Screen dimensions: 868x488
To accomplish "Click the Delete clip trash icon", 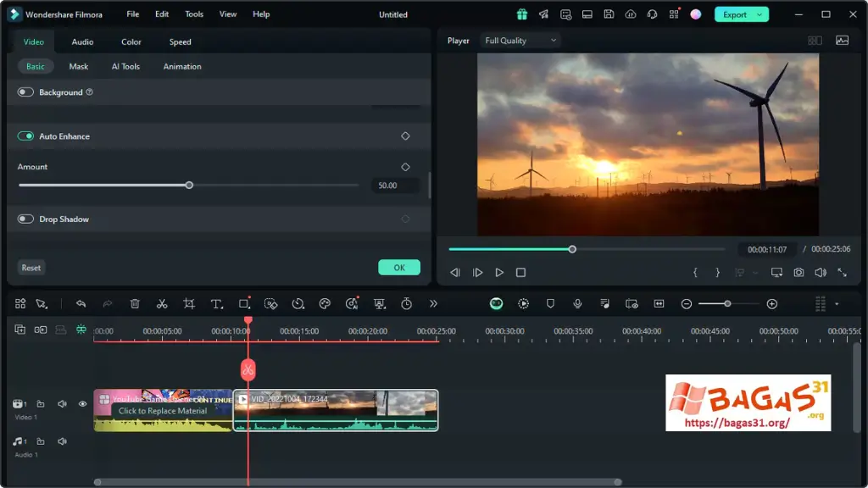I will click(x=135, y=303).
